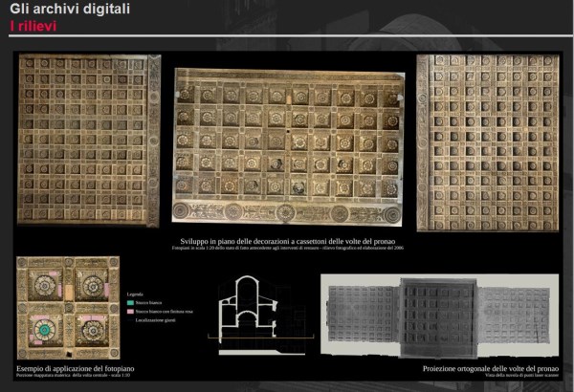
Task: Click the 'Proiezione ortogonale delle volte del pronao' caption
Action: [488, 368]
